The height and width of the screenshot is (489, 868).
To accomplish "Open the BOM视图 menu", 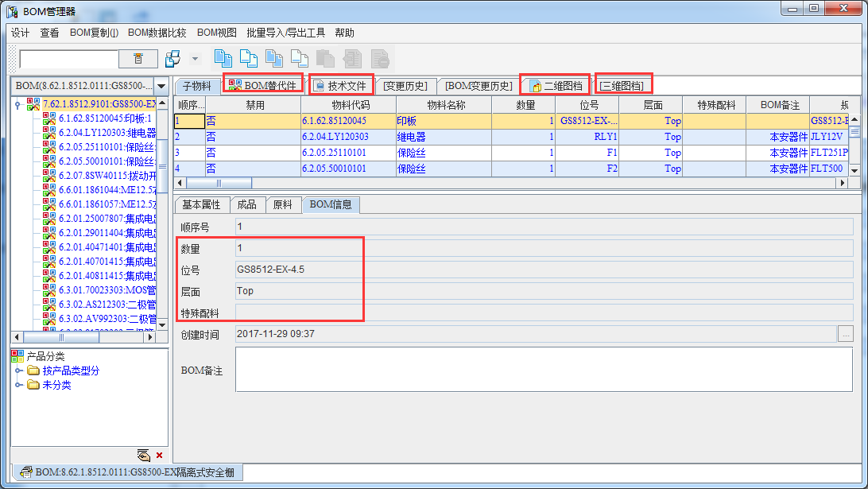I will pos(216,33).
